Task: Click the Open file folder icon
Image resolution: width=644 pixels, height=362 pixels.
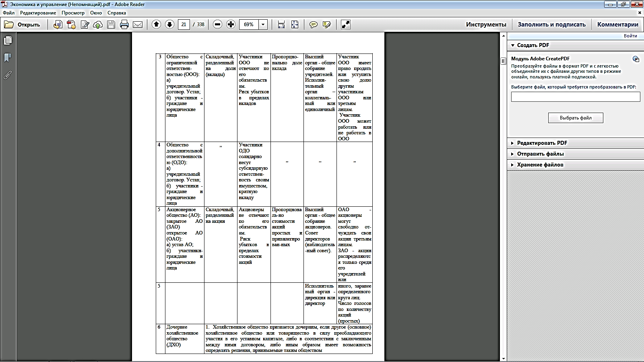Action: (x=9, y=25)
